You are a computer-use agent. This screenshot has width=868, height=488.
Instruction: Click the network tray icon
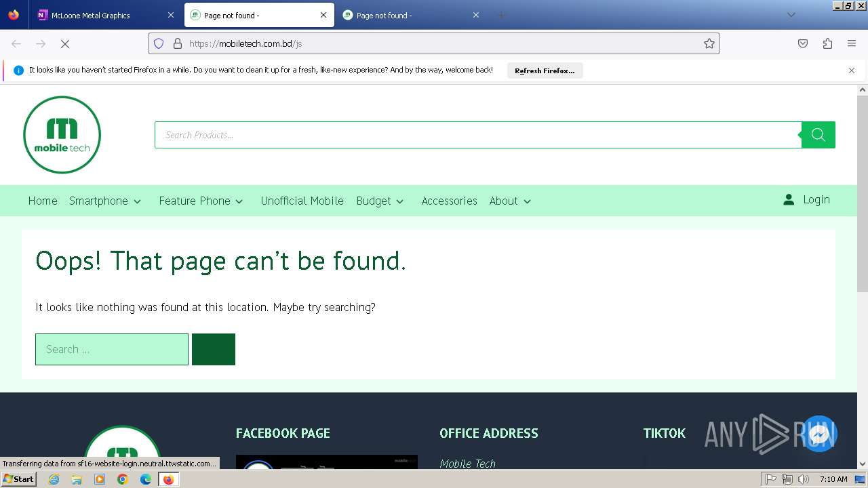tap(787, 479)
